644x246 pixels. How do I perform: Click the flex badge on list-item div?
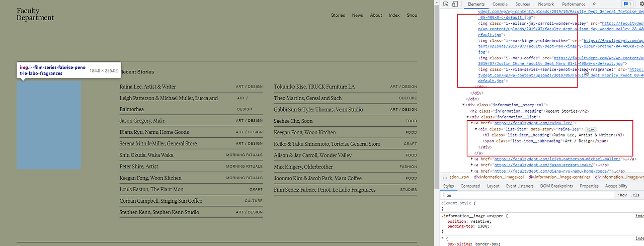coord(590,129)
